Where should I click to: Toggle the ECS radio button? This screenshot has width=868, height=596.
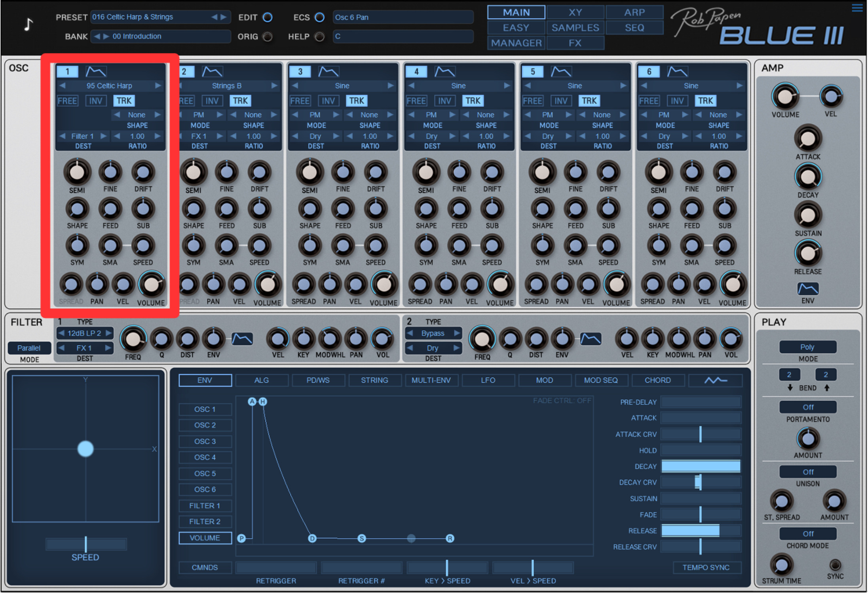pyautogui.click(x=319, y=17)
